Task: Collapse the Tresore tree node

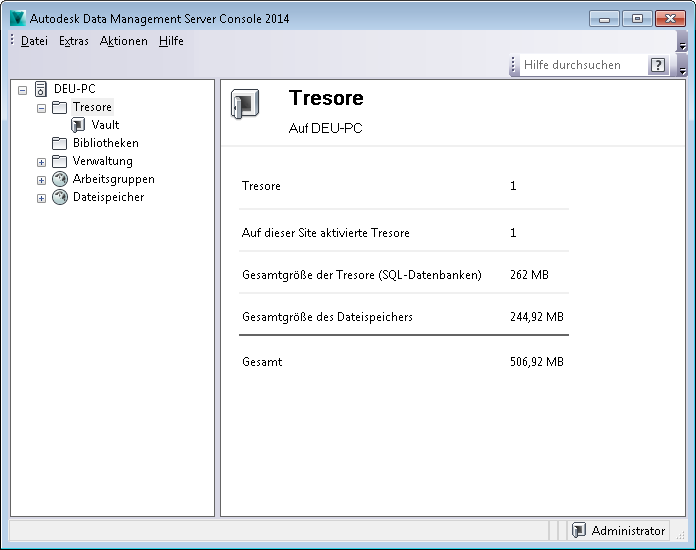Action: (41, 108)
